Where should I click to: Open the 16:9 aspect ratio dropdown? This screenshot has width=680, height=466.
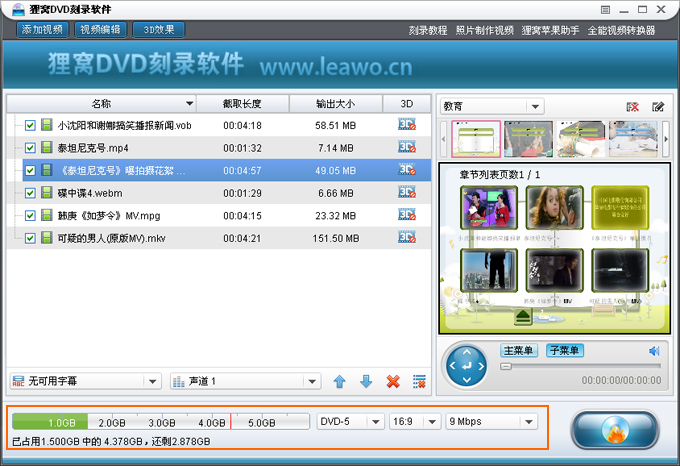pyautogui.click(x=415, y=422)
